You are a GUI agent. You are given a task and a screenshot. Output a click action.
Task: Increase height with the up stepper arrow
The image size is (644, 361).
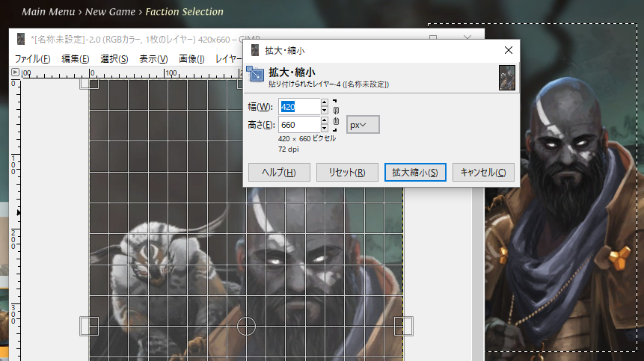pos(325,120)
